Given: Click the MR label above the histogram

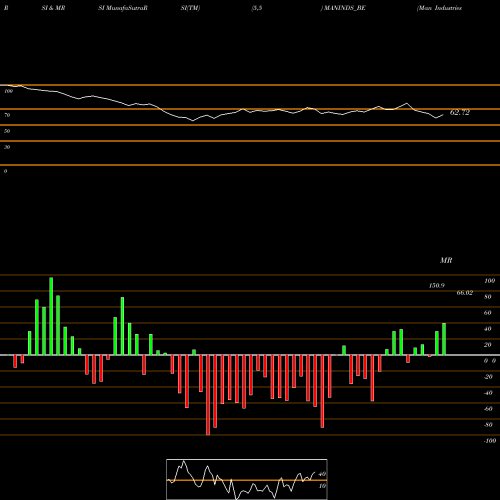Looking at the screenshot, I should pos(446,260).
